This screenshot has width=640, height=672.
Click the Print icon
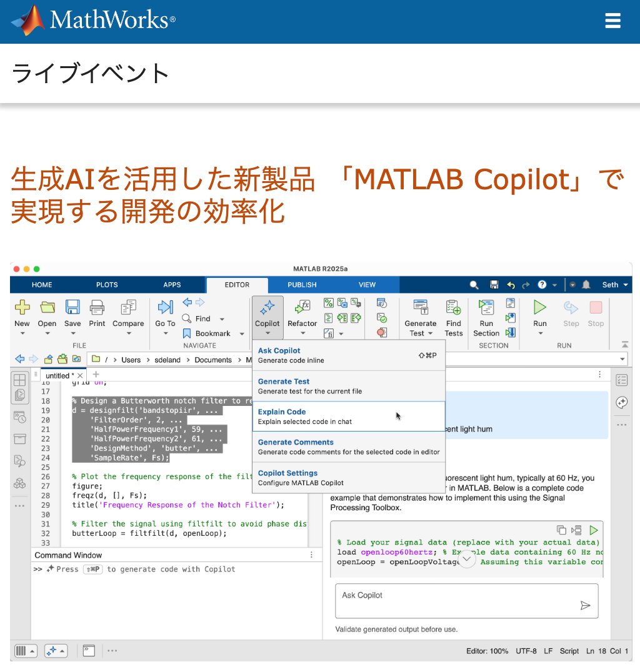click(x=97, y=307)
